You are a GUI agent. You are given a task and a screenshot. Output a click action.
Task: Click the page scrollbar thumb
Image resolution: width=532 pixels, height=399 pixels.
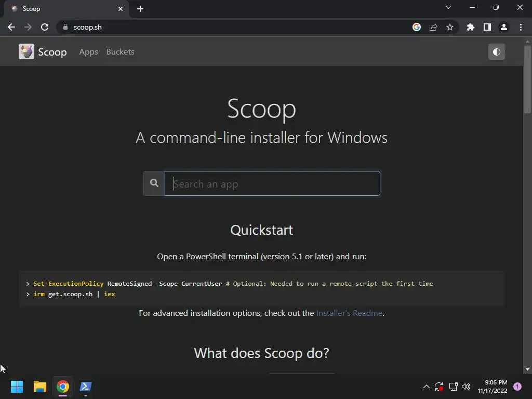point(527,79)
